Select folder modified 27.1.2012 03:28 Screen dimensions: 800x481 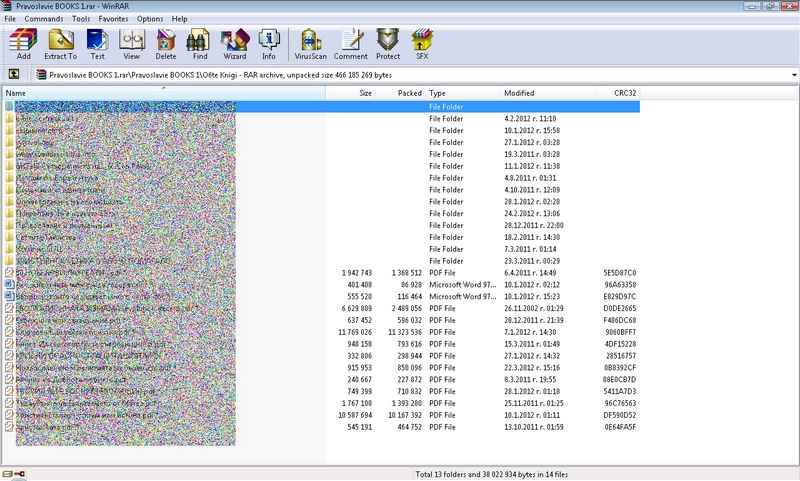click(x=322, y=142)
